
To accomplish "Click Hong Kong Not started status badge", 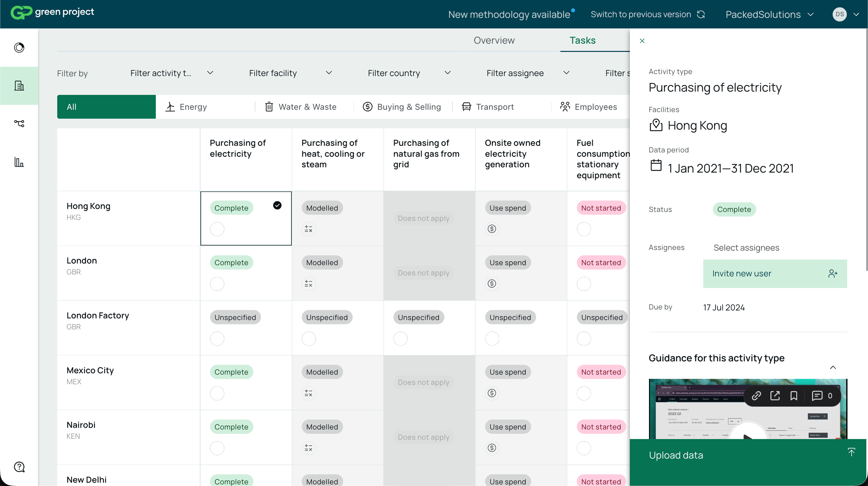I will tap(601, 208).
